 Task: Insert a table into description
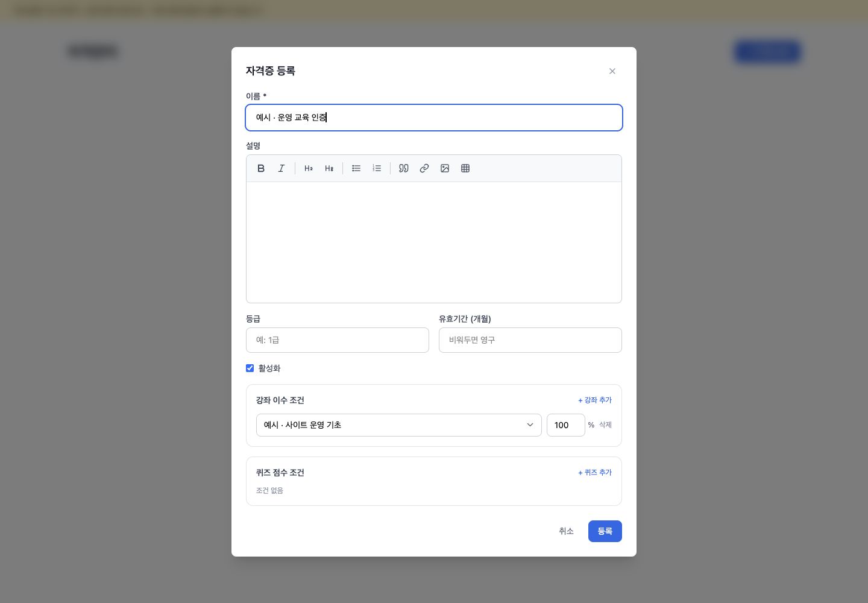[x=465, y=168]
